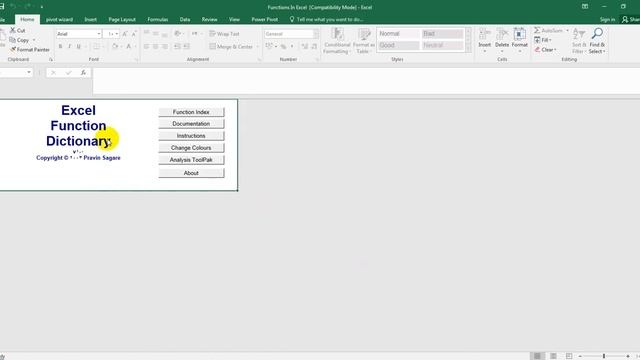This screenshot has height=360, width=640.
Task: Open the Data tab
Action: (184, 19)
